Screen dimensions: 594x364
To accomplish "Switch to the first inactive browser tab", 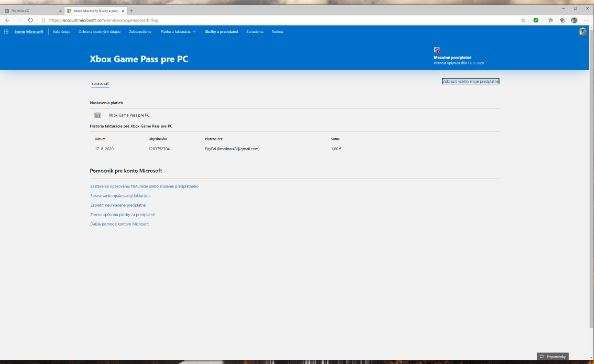I will click(x=32, y=11).
